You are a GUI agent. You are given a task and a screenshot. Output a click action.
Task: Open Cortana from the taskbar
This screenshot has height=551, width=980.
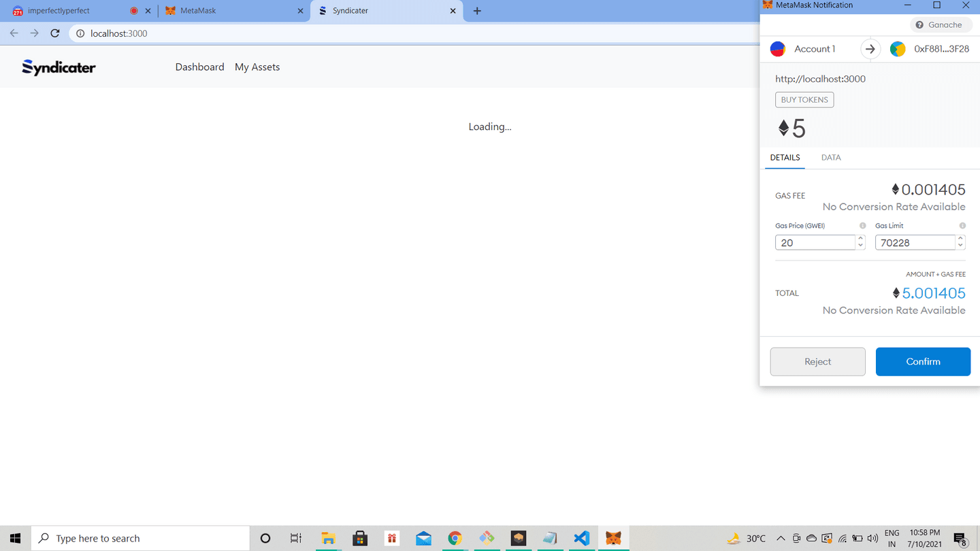click(265, 538)
